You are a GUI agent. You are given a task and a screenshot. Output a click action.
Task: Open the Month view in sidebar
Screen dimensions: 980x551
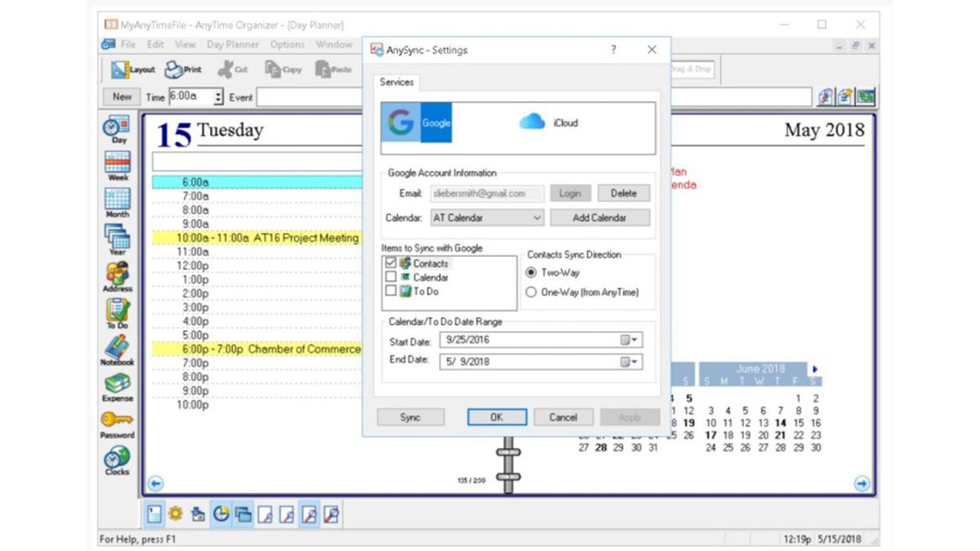(118, 203)
